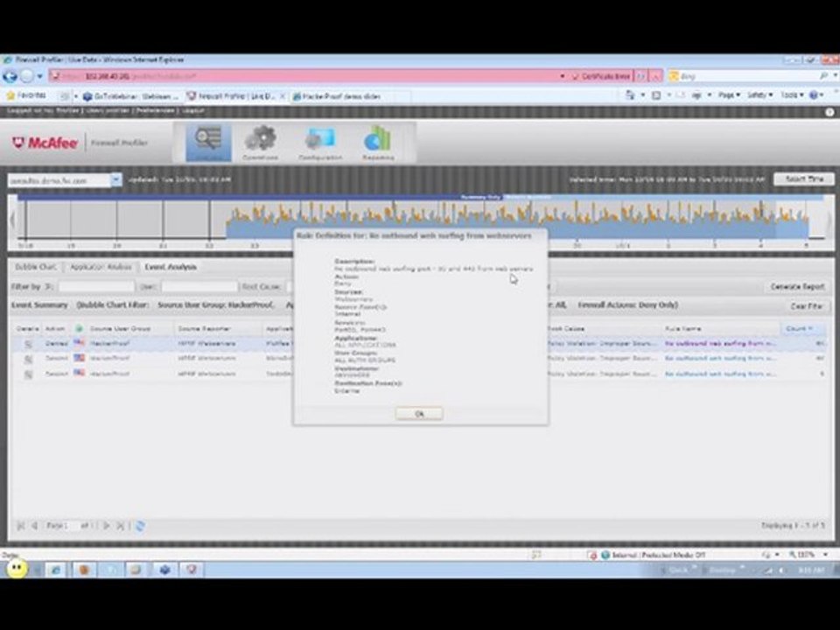Screen dimensions: 840x630
Task: Open the Tools menu dropdown
Action: 792,95
